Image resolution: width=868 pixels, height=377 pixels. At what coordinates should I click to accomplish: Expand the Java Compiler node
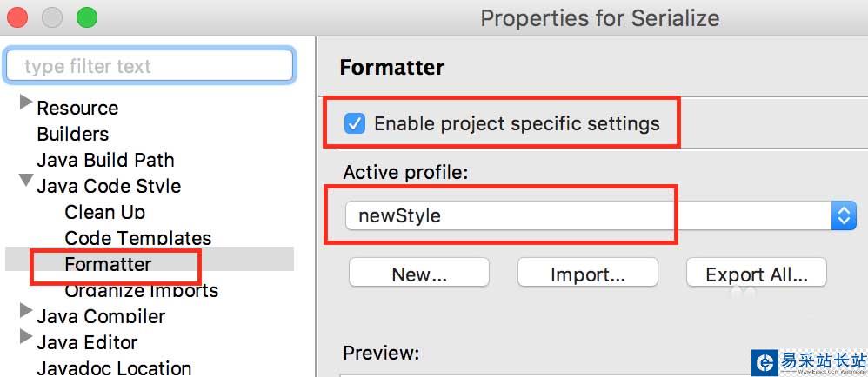point(25,313)
